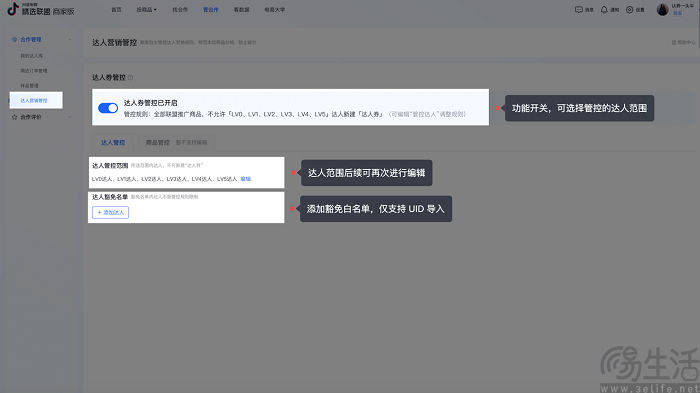Open the order management sidebar item
This screenshot has height=393, width=700.
point(33,71)
